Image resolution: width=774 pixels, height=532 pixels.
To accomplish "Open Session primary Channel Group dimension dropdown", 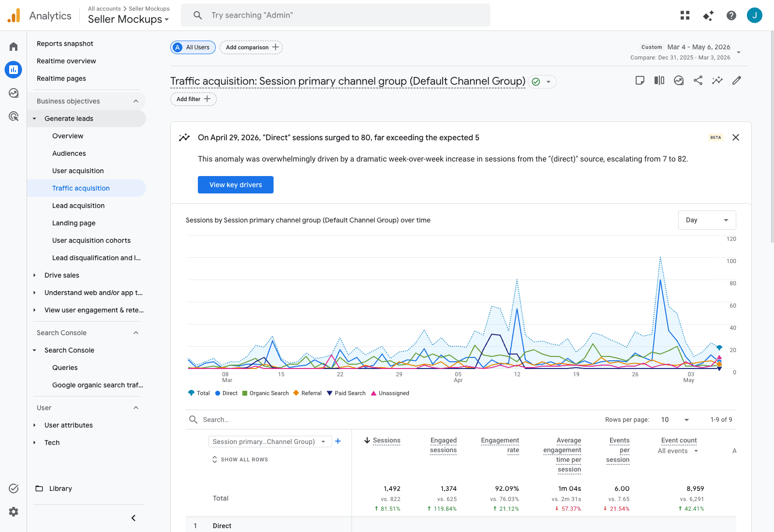I will point(270,442).
